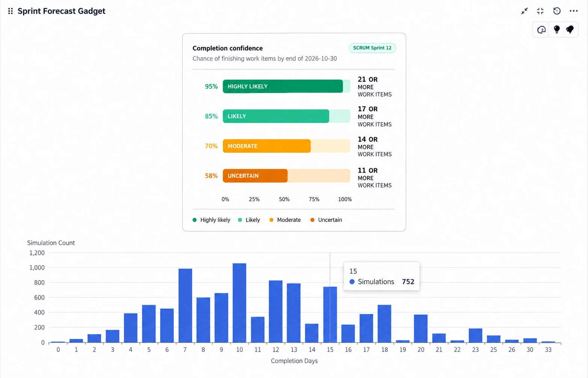Click the '21 OR MORE WORK ITEMS' text
The width and height of the screenshot is (588, 378).
374,87
